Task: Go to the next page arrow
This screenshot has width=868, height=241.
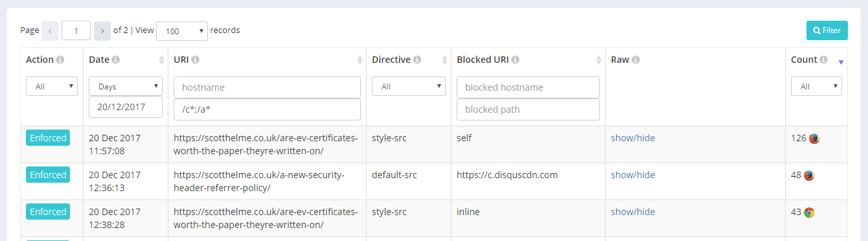Action: coord(102,30)
